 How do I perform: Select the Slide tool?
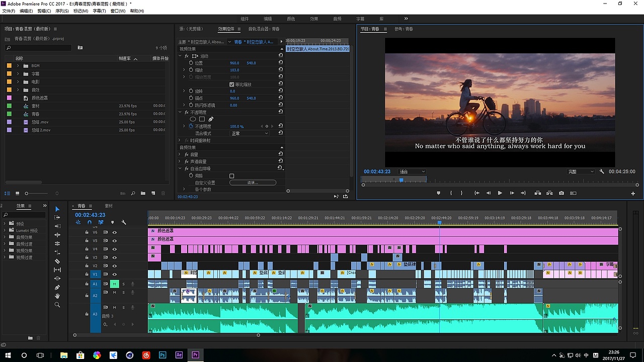click(x=57, y=279)
